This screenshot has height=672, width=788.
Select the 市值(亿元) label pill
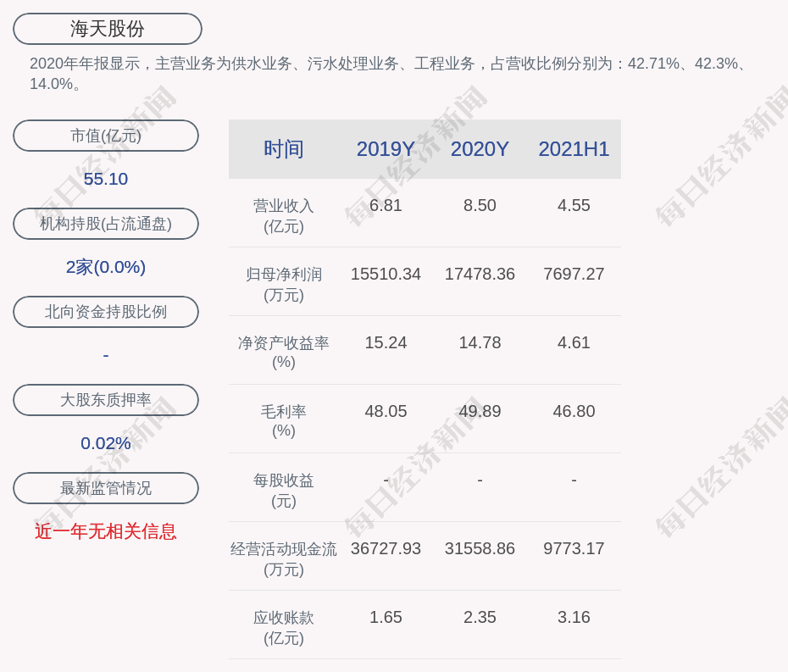(x=106, y=136)
